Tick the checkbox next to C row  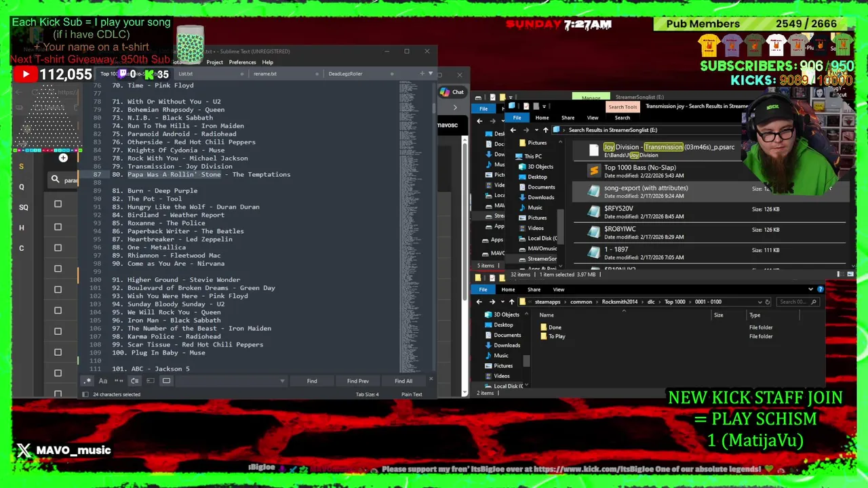click(58, 247)
